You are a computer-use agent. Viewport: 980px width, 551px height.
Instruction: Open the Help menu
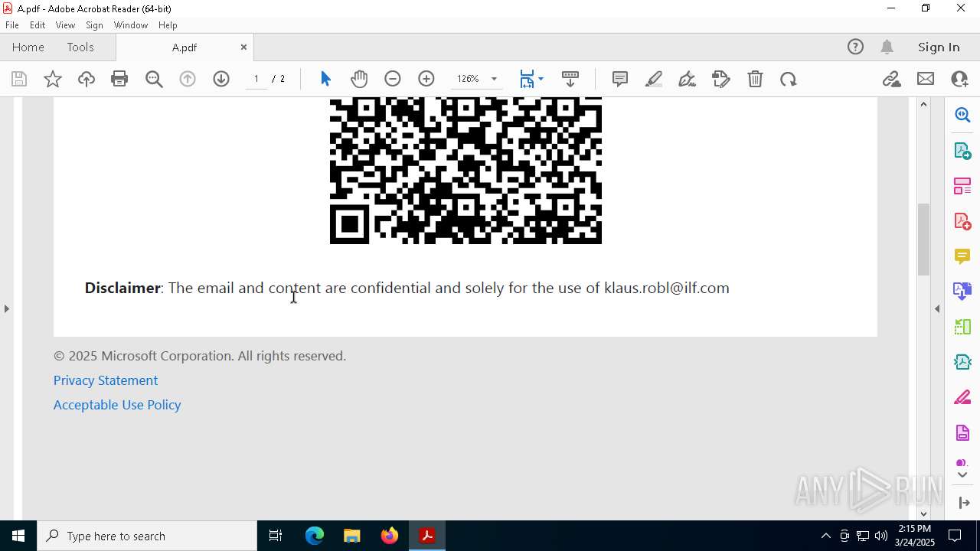tap(168, 25)
